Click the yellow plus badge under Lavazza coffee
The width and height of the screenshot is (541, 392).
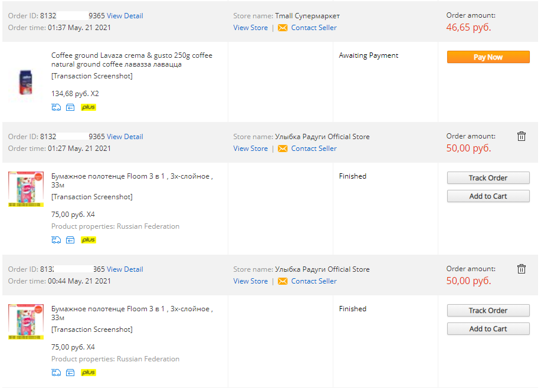tap(88, 107)
